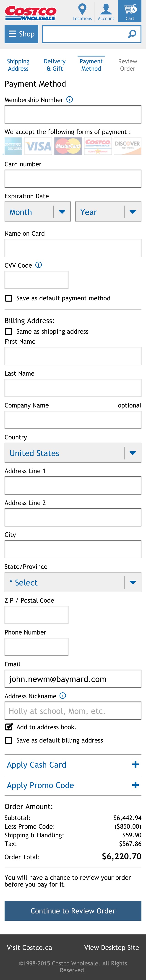Screen dimensions: 146x980
Task: Select the Visa payment logo
Action: click(x=38, y=146)
